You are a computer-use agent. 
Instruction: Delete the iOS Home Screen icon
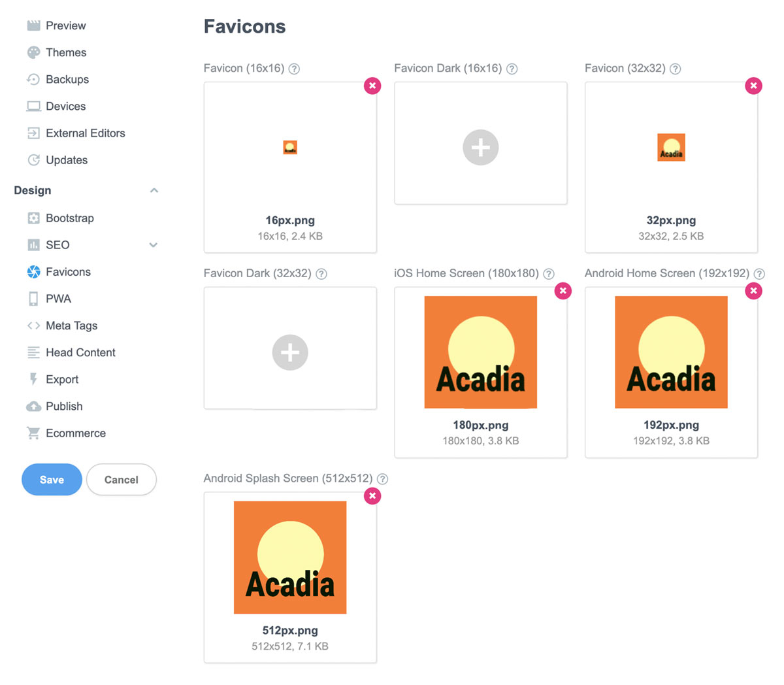tap(563, 291)
